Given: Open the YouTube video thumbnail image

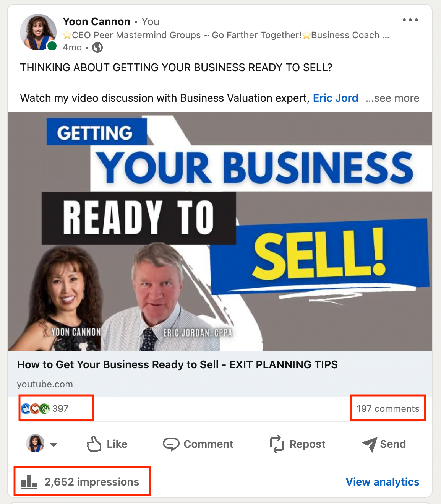Looking at the screenshot, I should pyautogui.click(x=220, y=231).
